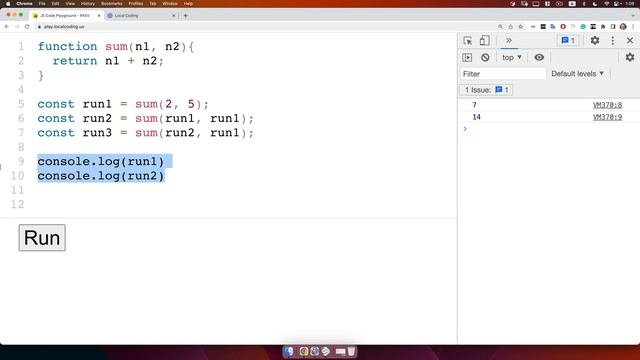
Task: Click line number 12 in the editor
Action: tap(18, 204)
